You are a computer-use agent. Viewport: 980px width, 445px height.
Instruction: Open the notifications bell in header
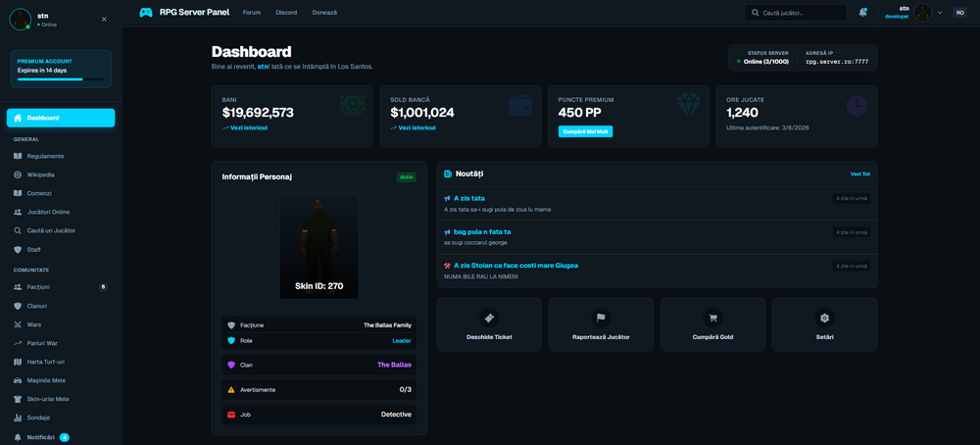(863, 13)
